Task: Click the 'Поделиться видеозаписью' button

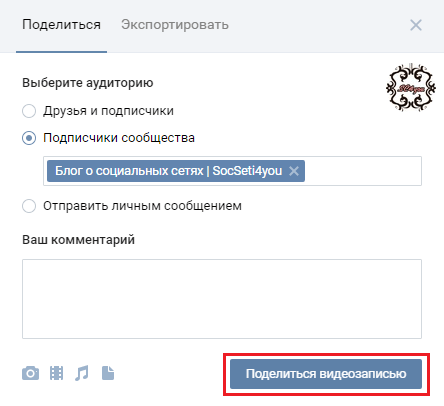Action: click(326, 374)
